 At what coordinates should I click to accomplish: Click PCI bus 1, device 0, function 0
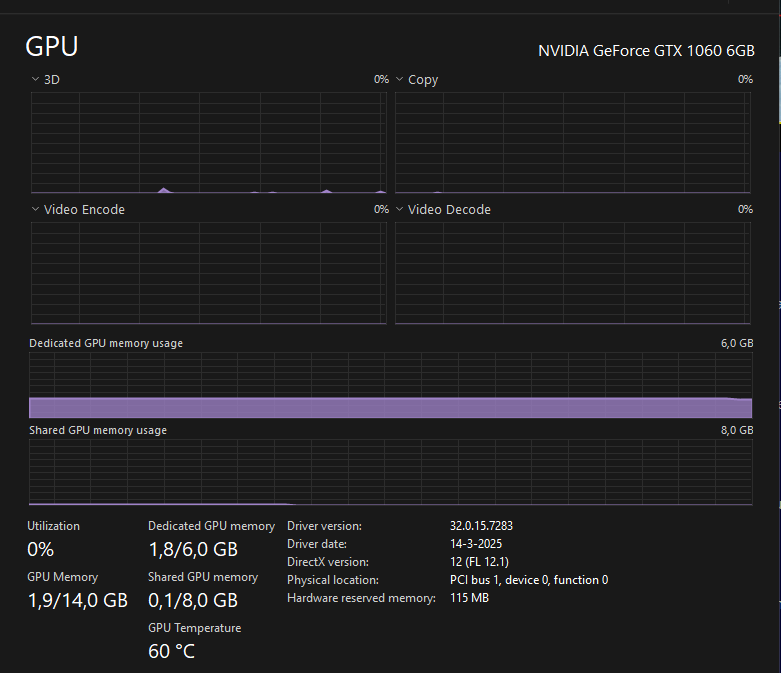[x=529, y=580]
